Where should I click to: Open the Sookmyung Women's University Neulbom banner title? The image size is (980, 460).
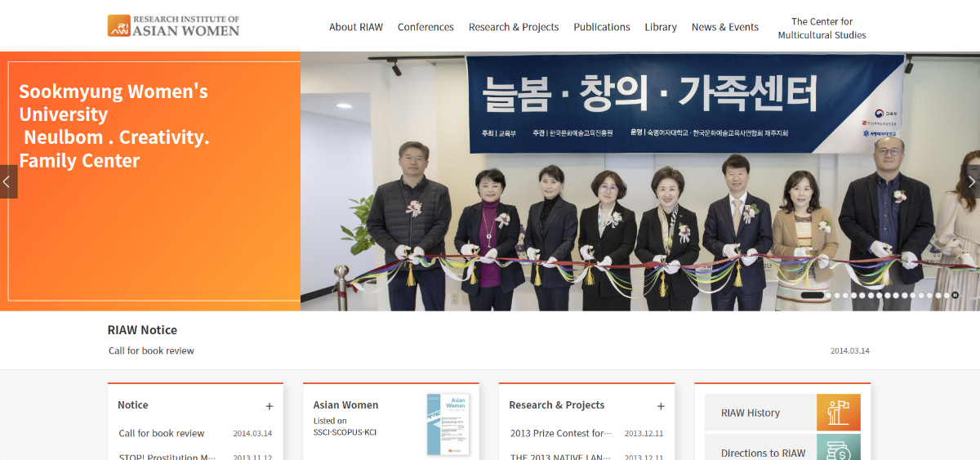pyautogui.click(x=114, y=126)
